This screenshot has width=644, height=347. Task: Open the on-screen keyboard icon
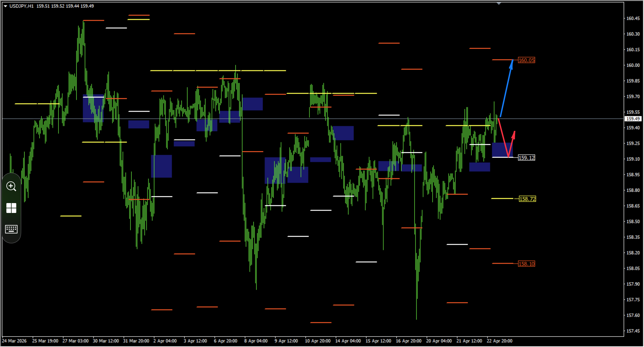(x=11, y=229)
